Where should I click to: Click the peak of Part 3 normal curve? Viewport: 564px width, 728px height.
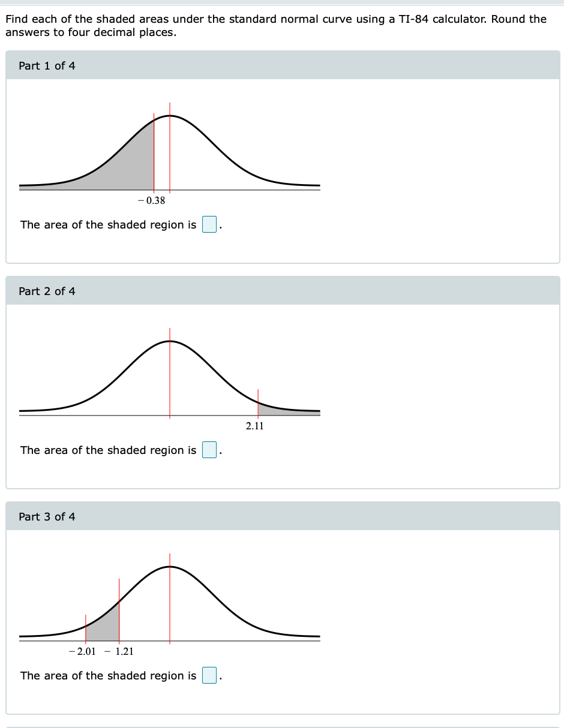click(170, 566)
